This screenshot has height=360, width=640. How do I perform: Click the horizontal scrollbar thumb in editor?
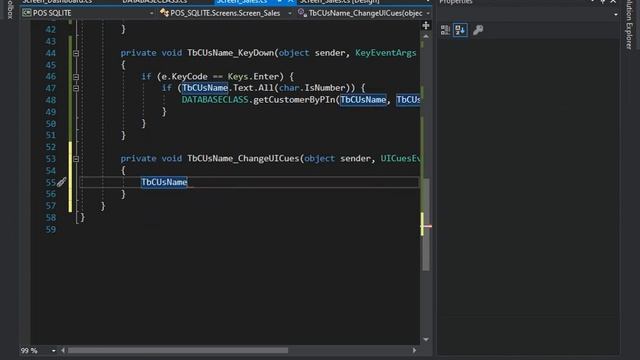point(178,350)
